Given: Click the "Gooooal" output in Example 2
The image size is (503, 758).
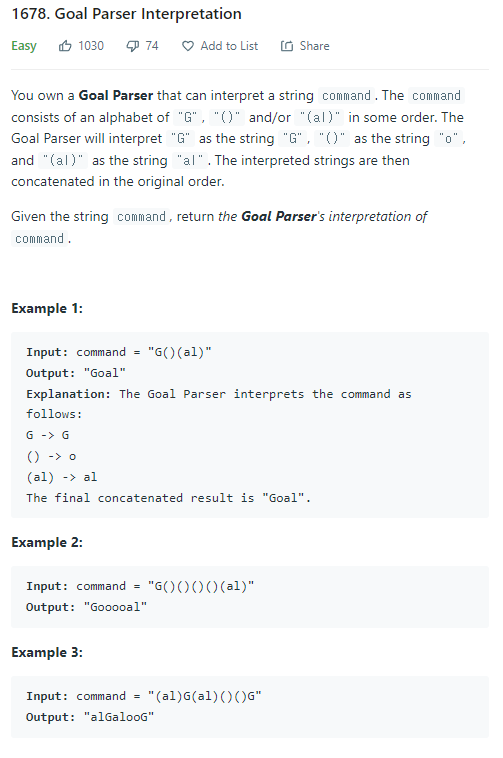Looking at the screenshot, I should coord(115,607).
